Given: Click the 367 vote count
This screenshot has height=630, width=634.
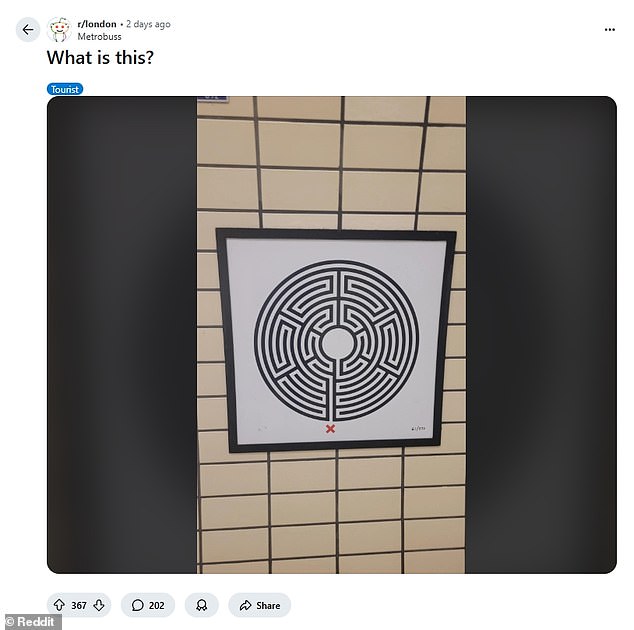Looking at the screenshot, I should coord(79,605).
